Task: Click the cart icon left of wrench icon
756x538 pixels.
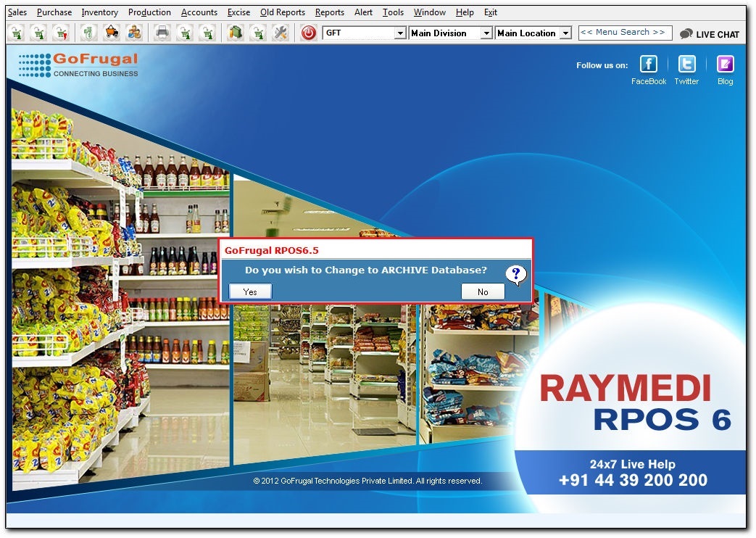Action: [258, 33]
